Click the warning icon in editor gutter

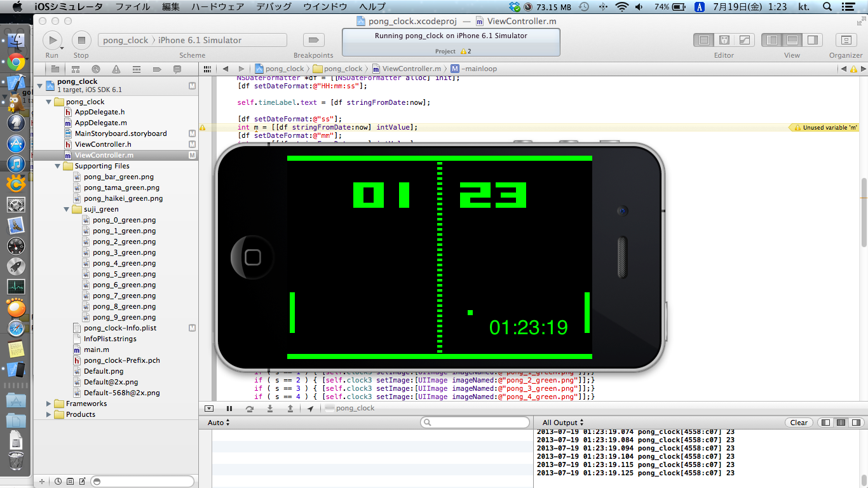pos(203,127)
